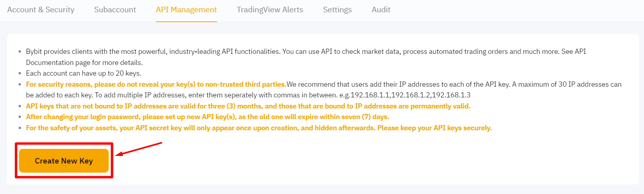Switch to the Audit tab
This screenshot has height=194, width=644.
coord(381,10)
